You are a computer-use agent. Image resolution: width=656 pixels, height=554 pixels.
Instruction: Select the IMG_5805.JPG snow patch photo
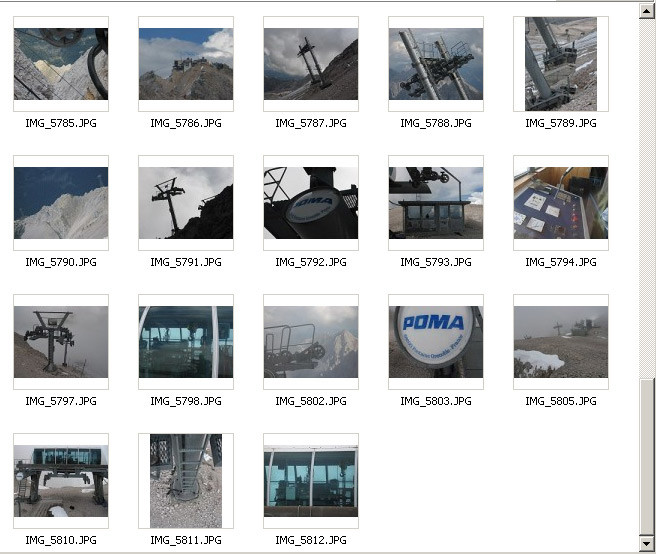click(x=561, y=342)
